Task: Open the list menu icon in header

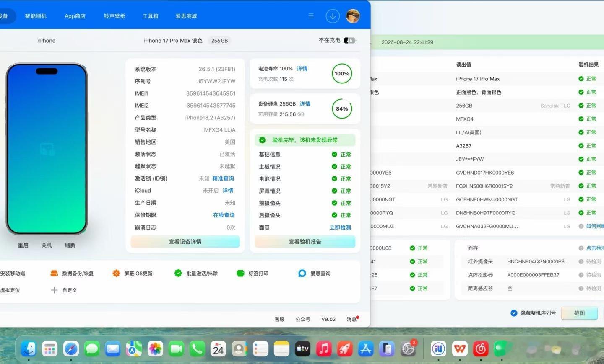Action: click(x=311, y=16)
